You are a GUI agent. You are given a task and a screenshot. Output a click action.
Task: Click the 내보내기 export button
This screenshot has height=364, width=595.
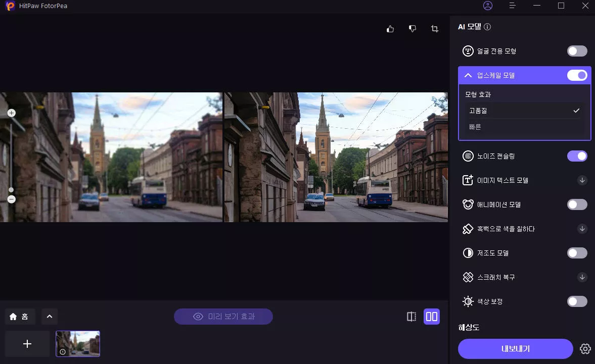coord(515,349)
